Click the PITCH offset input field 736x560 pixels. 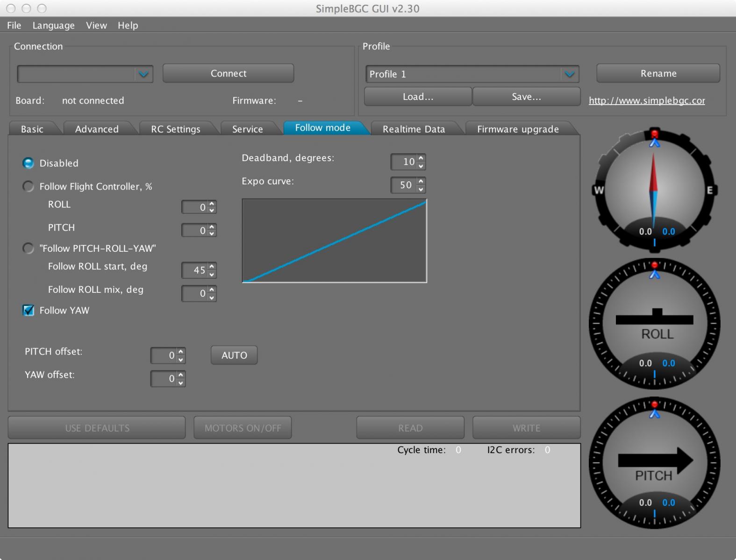point(164,355)
